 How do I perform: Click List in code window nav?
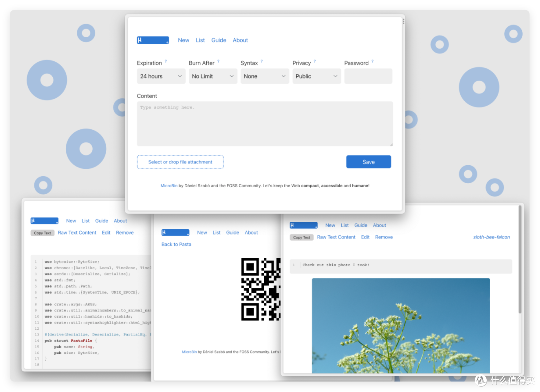point(86,221)
